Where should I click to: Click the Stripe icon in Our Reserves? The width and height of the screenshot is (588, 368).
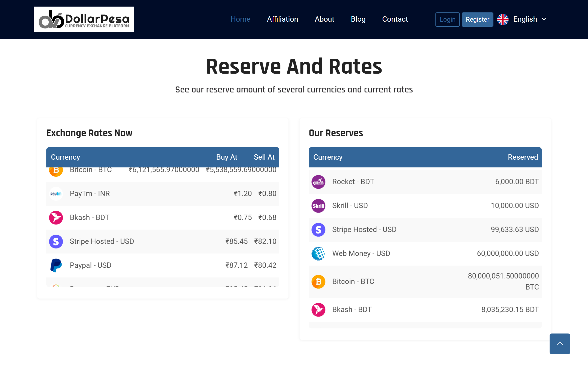point(318,230)
